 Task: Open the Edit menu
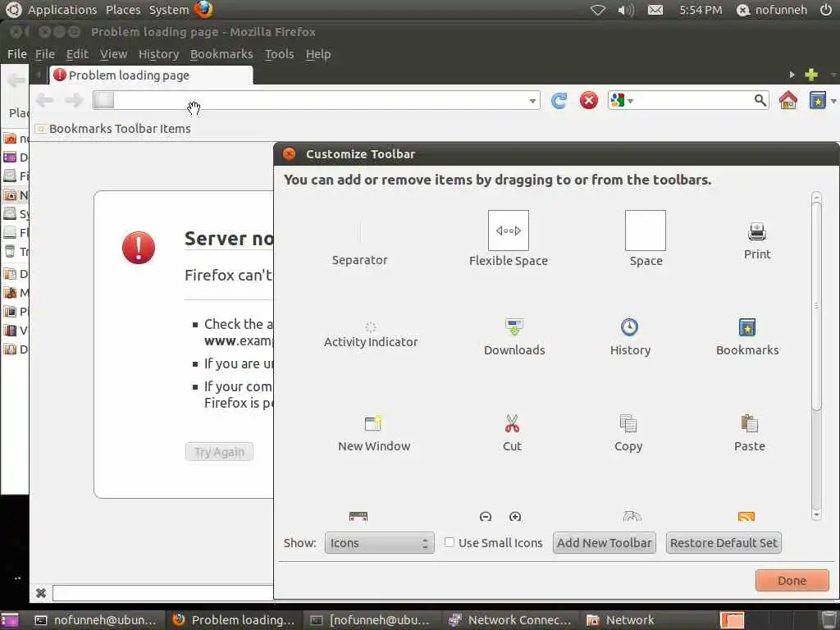pos(77,54)
